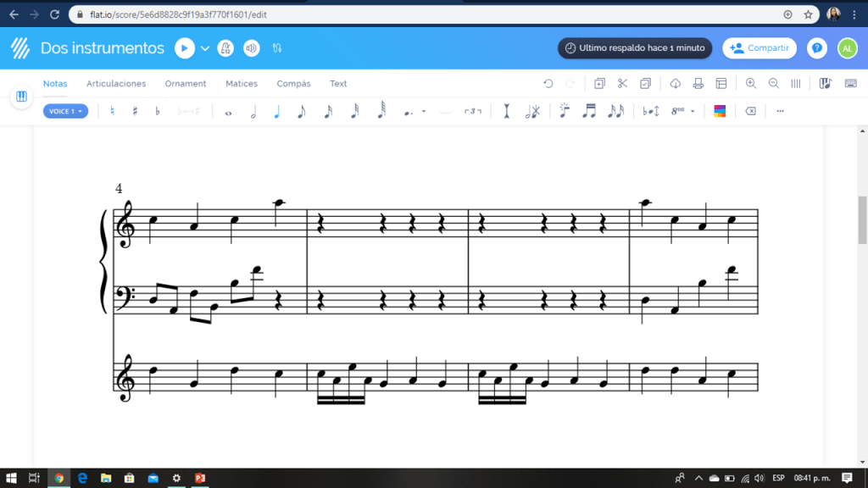Open the VOICE 1 dropdown

65,111
